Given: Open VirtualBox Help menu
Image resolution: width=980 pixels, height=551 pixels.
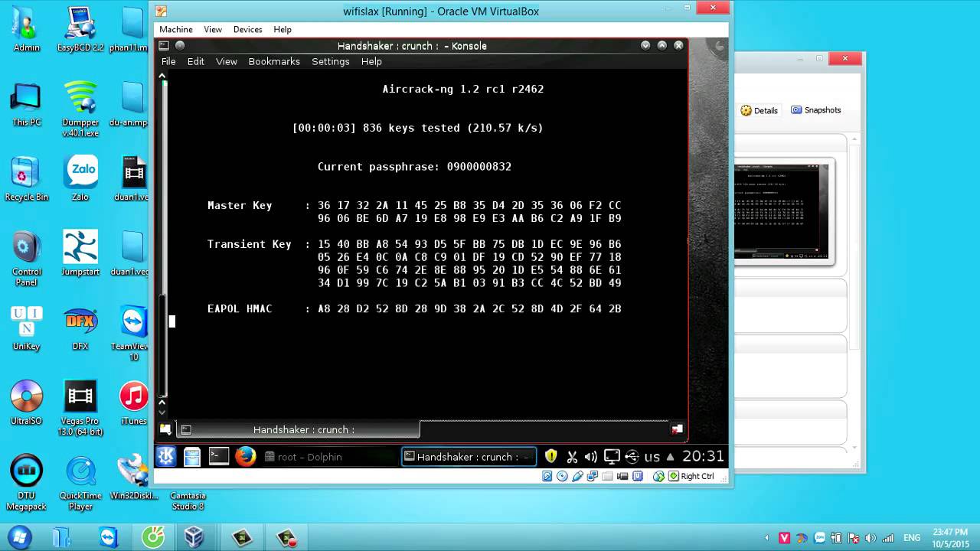Looking at the screenshot, I should (283, 29).
